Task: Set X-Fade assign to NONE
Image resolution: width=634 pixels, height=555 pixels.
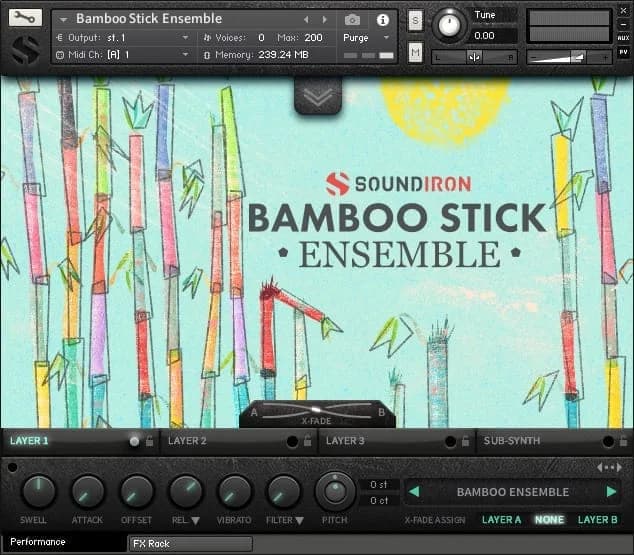Action: (x=549, y=520)
